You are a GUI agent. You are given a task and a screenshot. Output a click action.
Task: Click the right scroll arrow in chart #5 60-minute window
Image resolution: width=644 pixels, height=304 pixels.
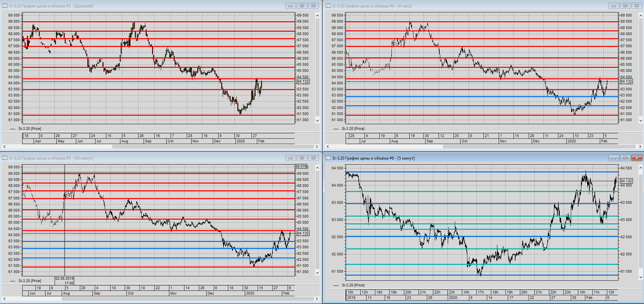point(317,299)
